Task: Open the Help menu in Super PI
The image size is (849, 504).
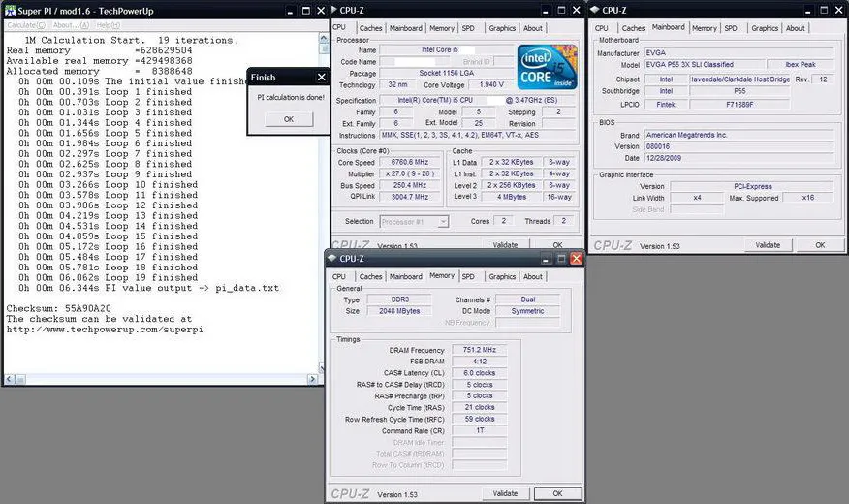Action: coord(109,24)
